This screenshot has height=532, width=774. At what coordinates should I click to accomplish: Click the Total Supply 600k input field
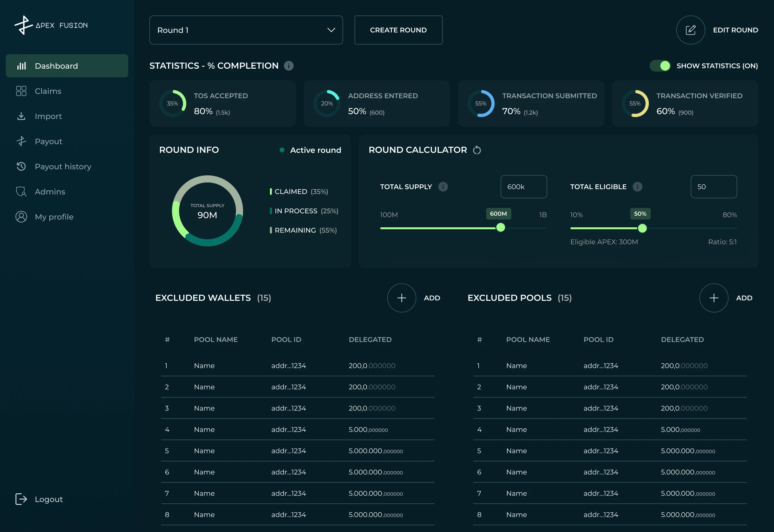[x=523, y=187]
